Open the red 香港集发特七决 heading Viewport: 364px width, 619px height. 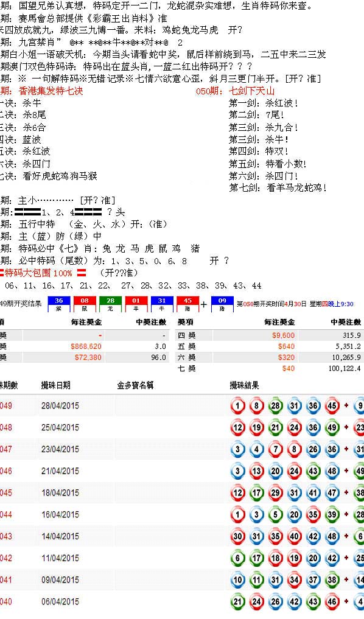pyautogui.click(x=51, y=91)
